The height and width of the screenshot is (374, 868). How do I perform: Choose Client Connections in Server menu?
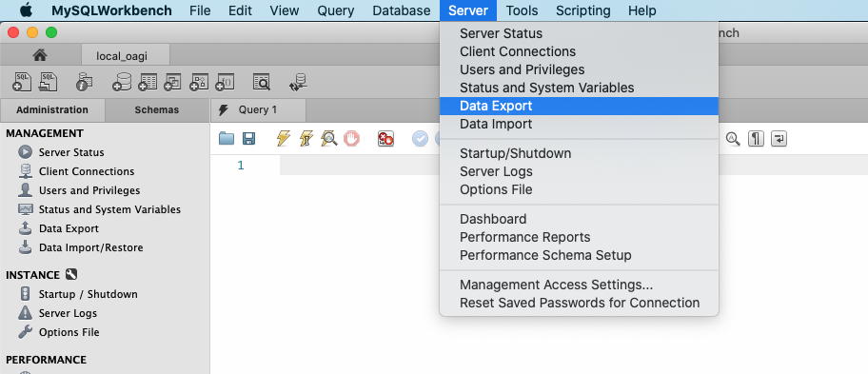(579, 51)
